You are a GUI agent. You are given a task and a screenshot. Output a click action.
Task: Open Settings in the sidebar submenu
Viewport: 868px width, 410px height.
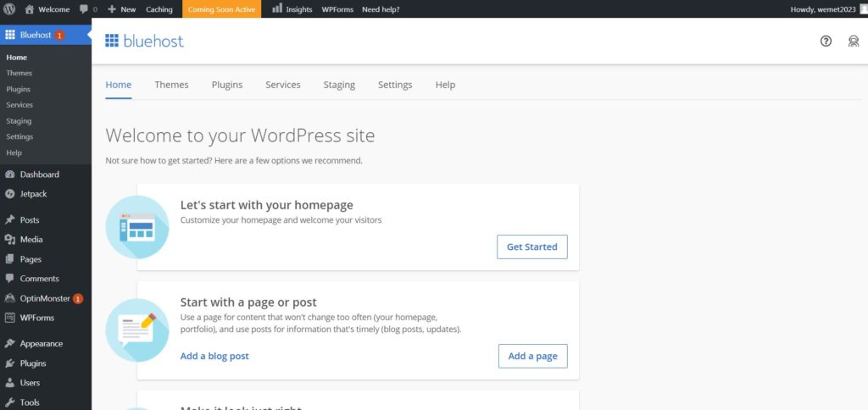pos(20,136)
